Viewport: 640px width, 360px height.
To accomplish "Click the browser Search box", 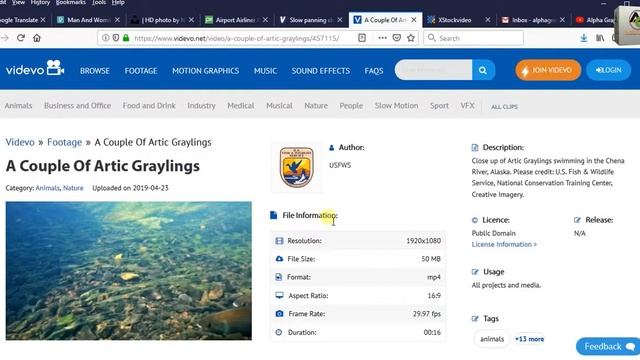I will click(473, 38).
